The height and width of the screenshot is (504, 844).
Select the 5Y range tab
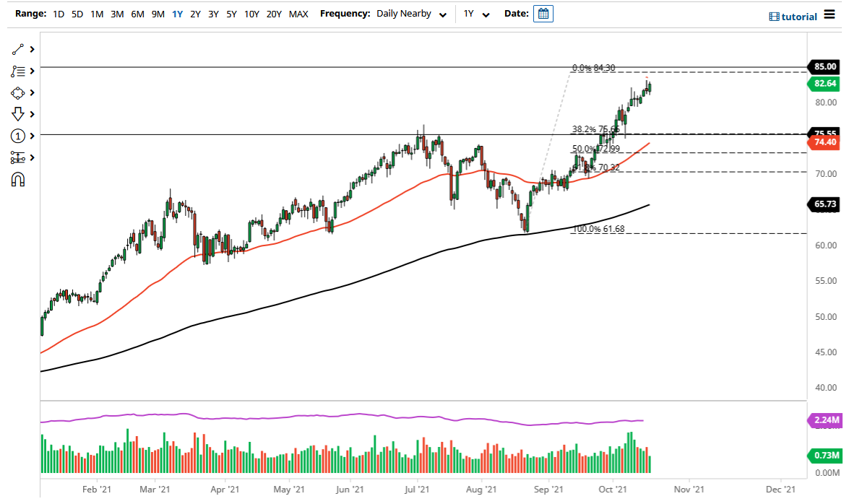(231, 13)
